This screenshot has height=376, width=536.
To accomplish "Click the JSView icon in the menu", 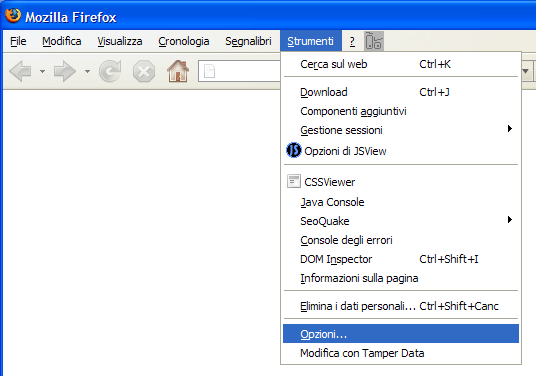I will tap(294, 150).
